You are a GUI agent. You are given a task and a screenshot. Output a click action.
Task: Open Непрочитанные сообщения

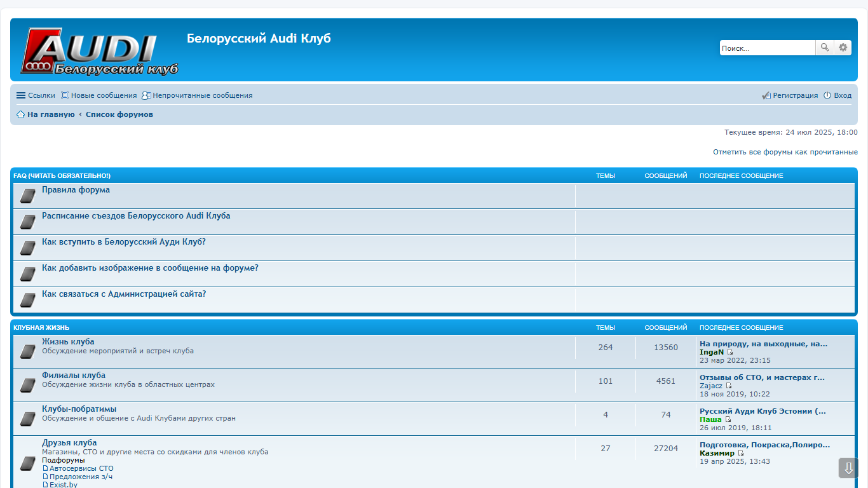coord(197,95)
